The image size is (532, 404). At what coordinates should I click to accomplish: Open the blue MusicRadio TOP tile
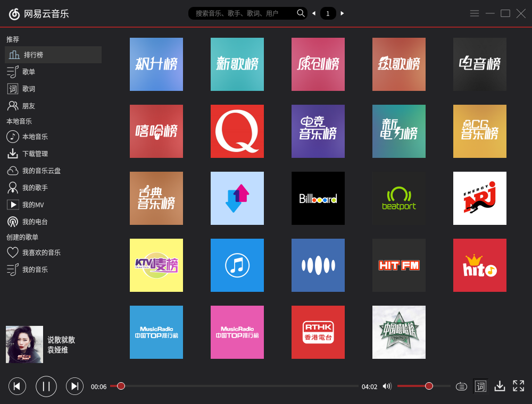point(156,332)
